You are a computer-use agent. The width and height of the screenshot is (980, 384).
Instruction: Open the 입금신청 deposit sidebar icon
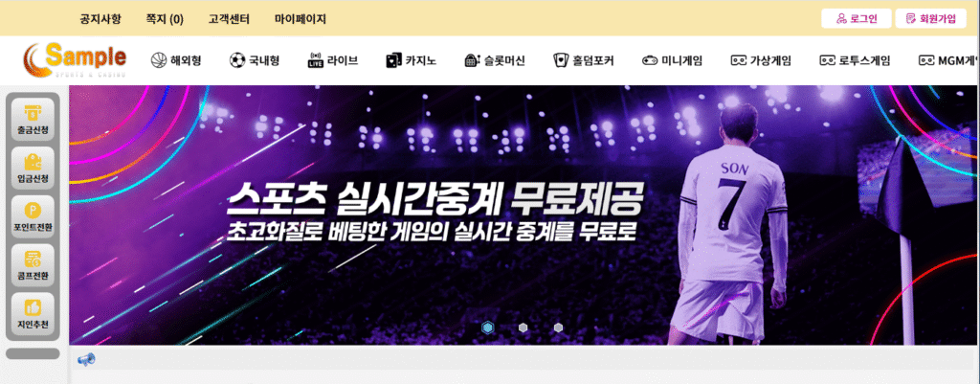(33, 169)
